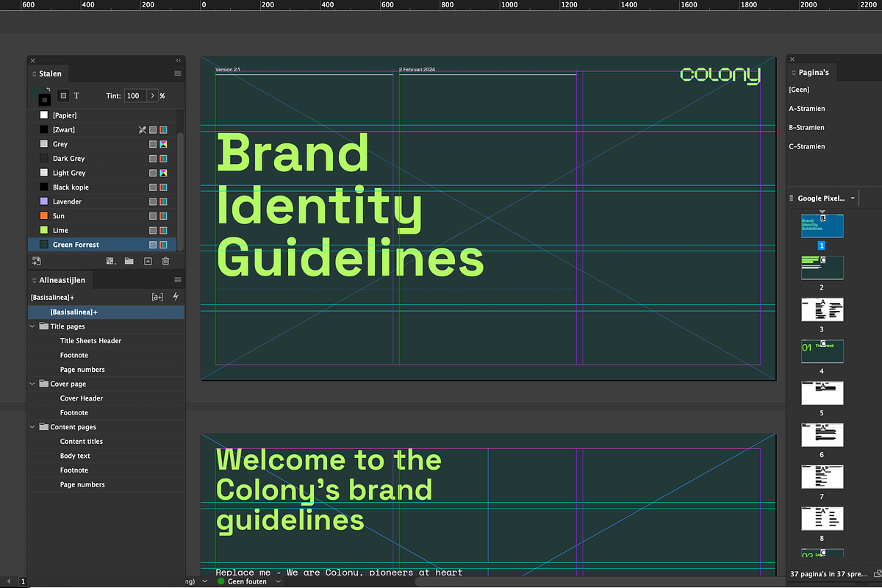Click process color icon on Black kopie row

tap(153, 187)
